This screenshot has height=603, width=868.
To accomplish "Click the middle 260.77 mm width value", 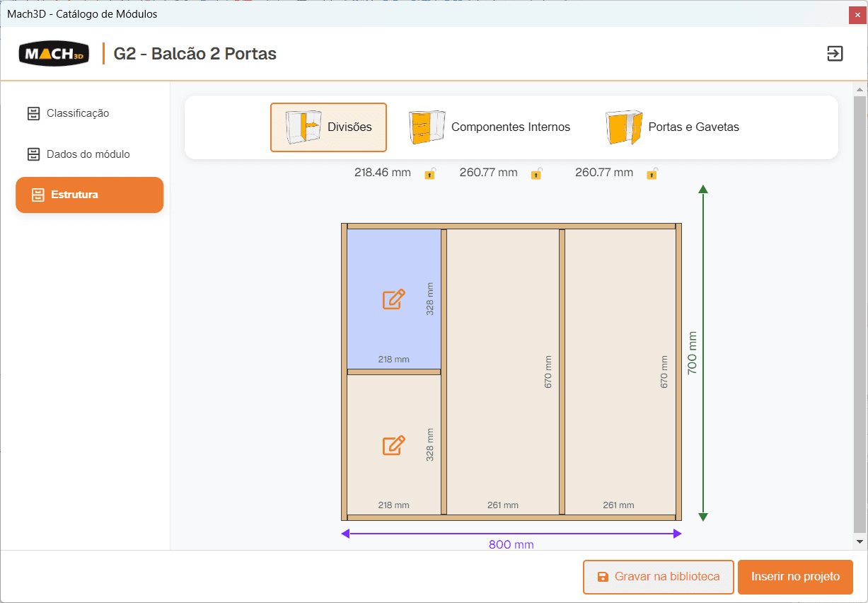I will (488, 173).
